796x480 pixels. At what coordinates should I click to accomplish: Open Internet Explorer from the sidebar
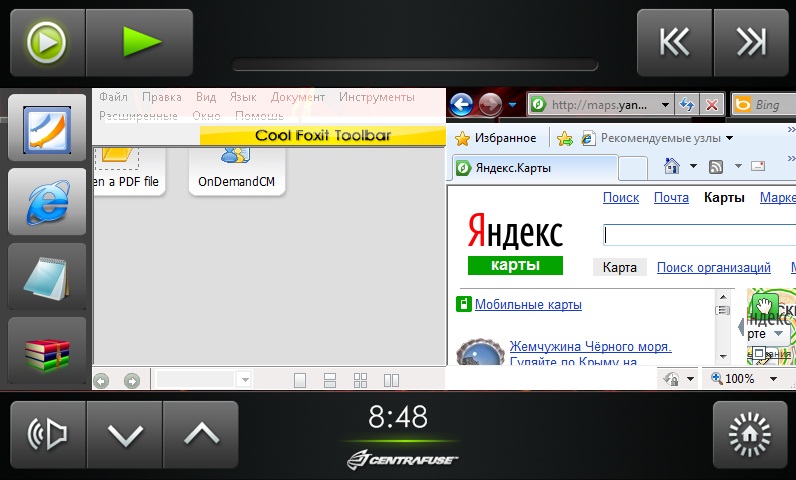pyautogui.click(x=47, y=202)
